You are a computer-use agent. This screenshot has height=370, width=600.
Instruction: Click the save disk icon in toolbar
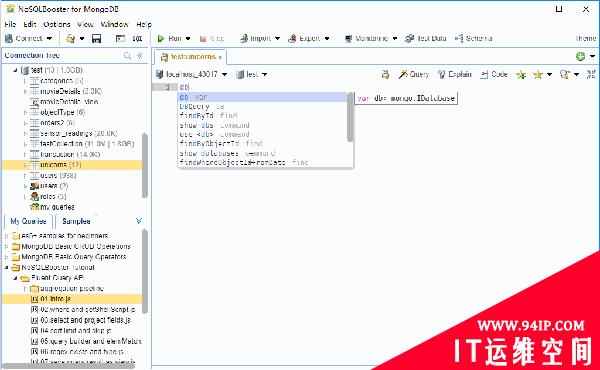(x=96, y=39)
